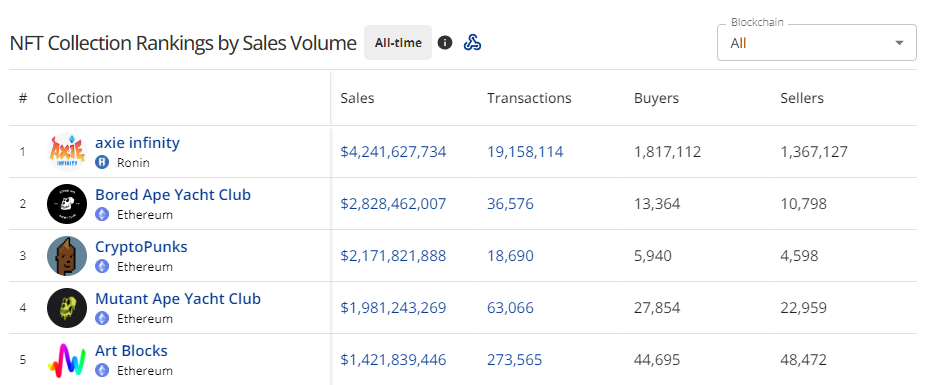
Task: Click buyers value 1,817,112
Action: click(x=668, y=152)
